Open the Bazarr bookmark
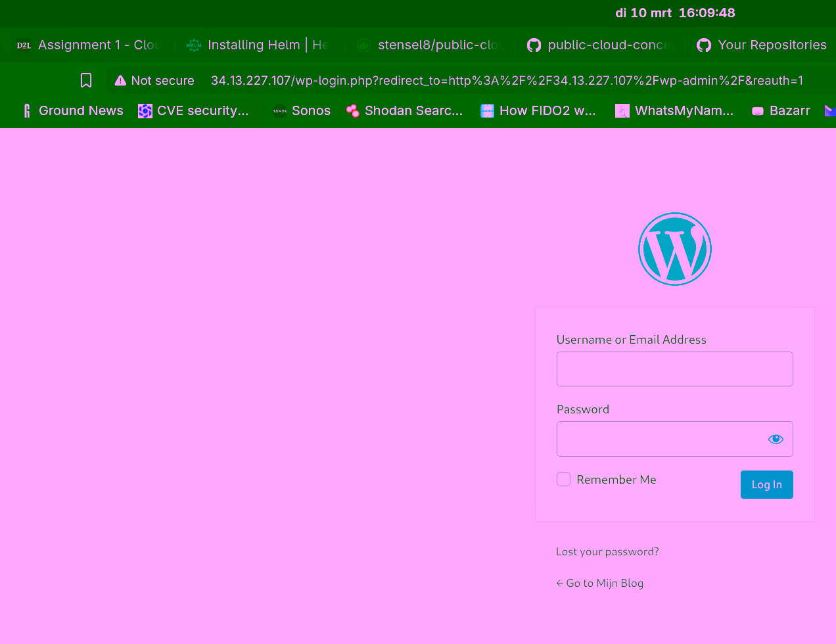Image resolution: width=836 pixels, height=644 pixels. [x=780, y=110]
